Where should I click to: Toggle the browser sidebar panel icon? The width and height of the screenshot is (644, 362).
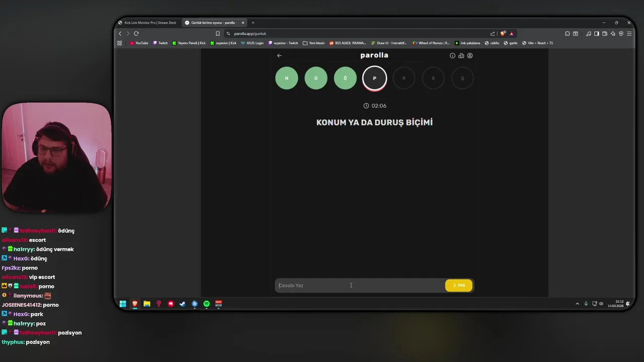(x=597, y=34)
